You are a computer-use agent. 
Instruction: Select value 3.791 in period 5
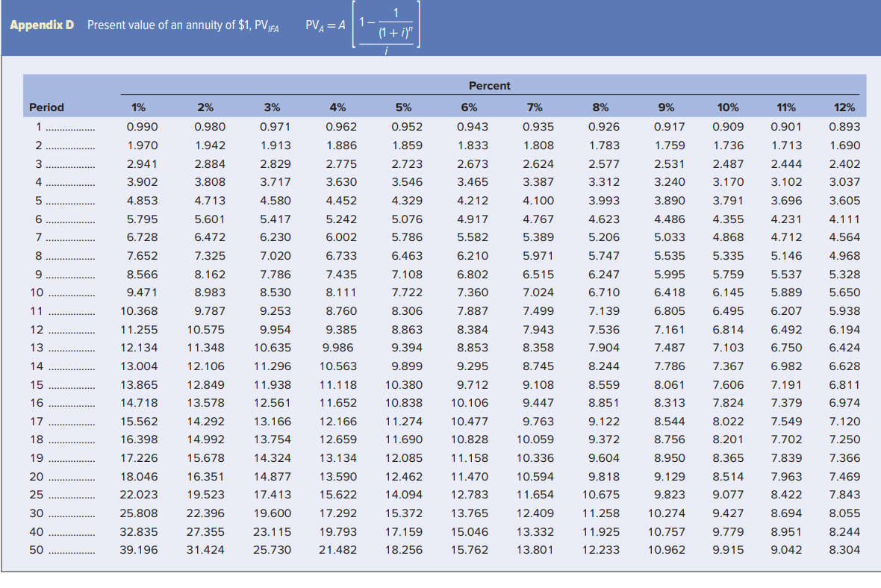tap(728, 201)
